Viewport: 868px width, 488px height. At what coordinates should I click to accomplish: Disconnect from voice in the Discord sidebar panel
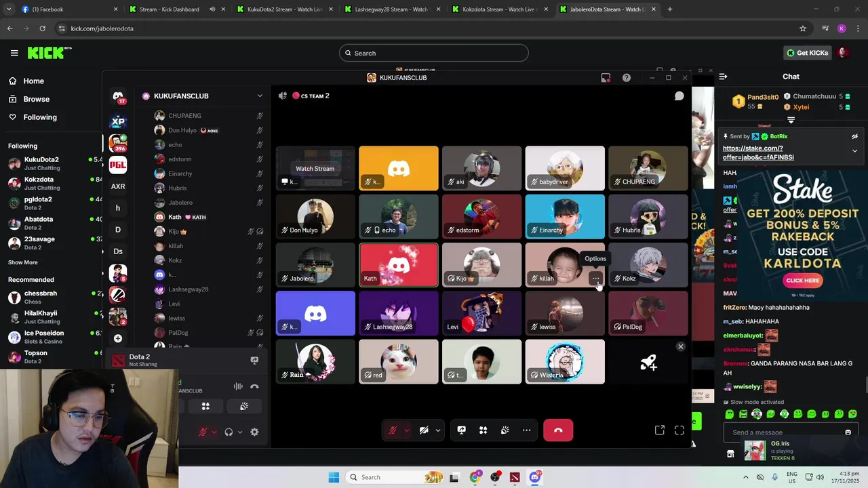(254, 386)
